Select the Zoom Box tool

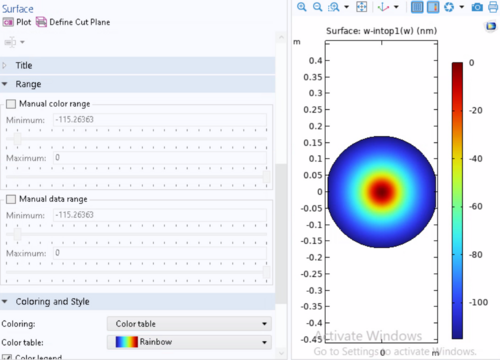pyautogui.click(x=334, y=7)
